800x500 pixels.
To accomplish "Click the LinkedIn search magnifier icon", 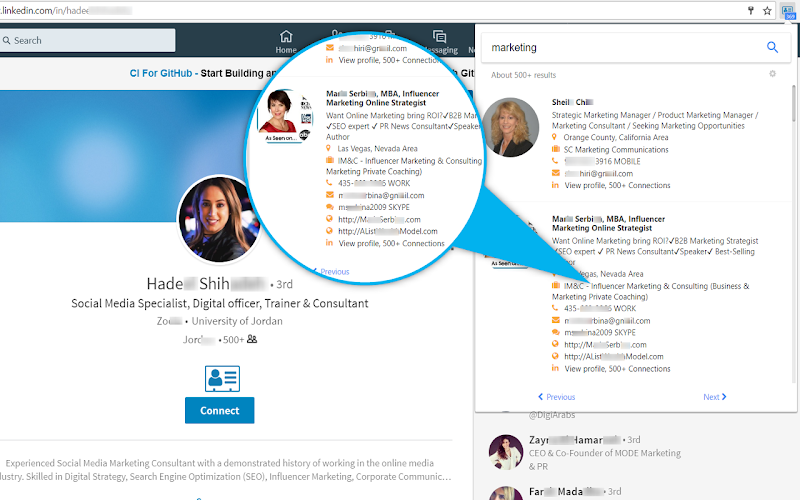I will (7, 40).
